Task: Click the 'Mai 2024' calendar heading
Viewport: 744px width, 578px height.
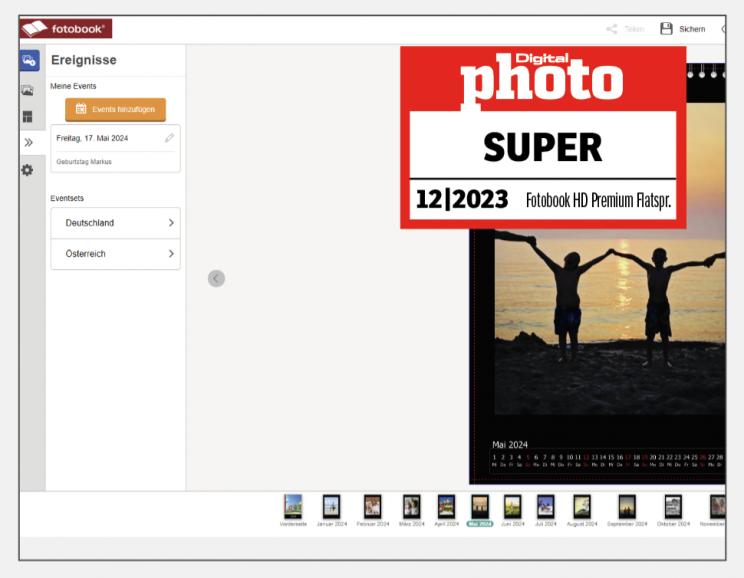Action: coord(510,445)
